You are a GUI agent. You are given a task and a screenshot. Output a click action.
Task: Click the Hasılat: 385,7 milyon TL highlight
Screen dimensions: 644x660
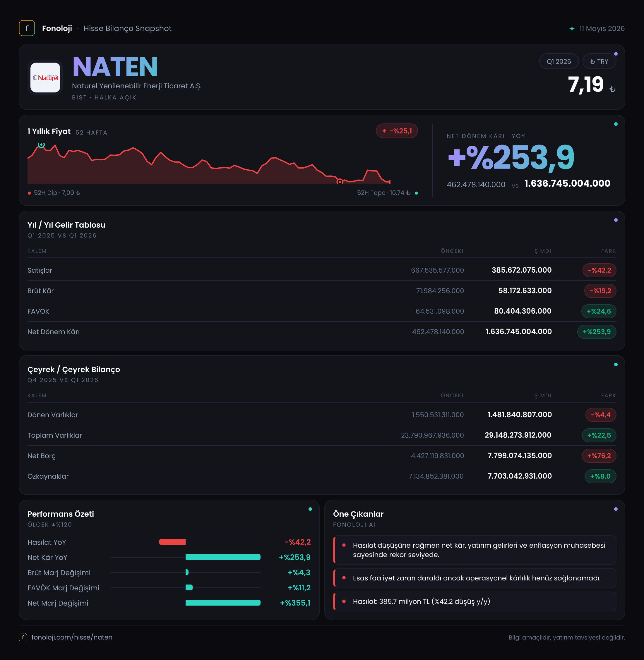[x=475, y=601]
